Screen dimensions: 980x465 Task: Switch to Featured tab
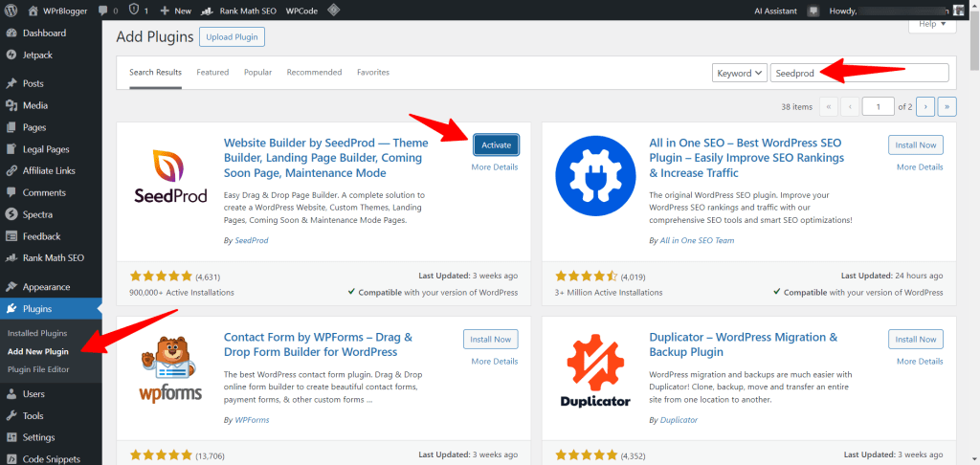tap(212, 73)
